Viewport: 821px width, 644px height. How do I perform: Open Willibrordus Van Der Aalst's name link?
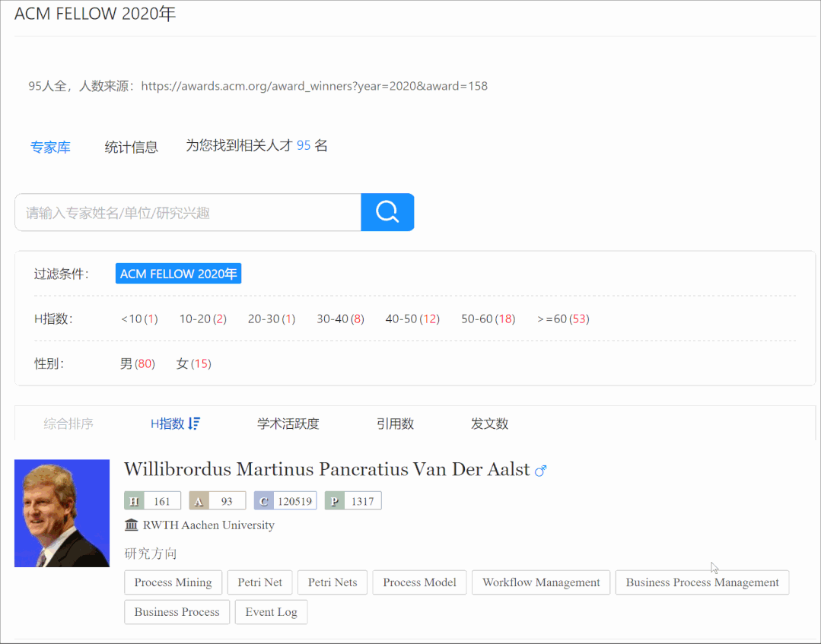point(326,469)
